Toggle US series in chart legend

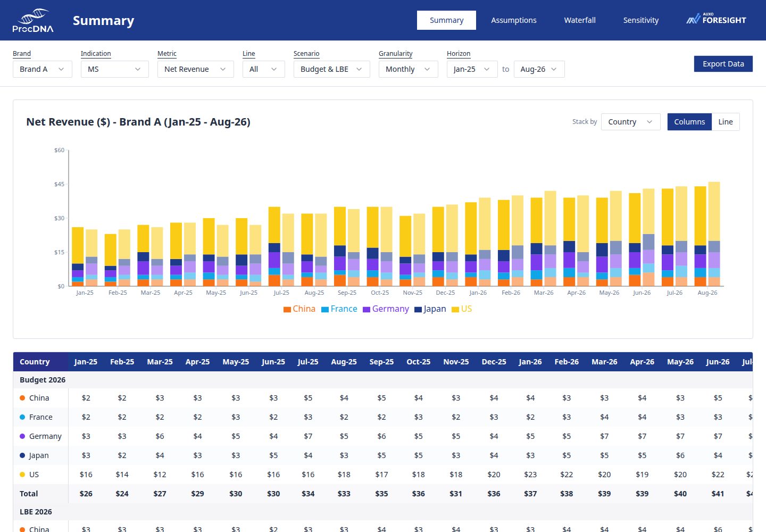click(462, 309)
